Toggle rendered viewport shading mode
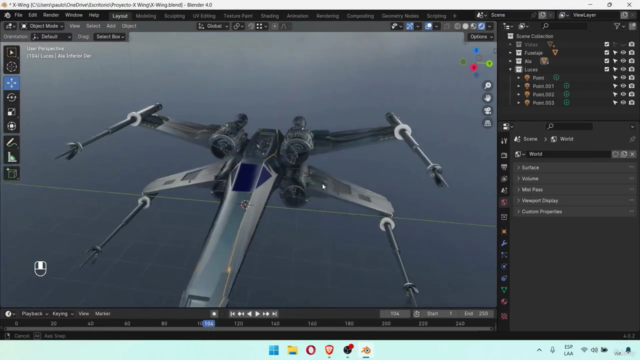 point(482,26)
